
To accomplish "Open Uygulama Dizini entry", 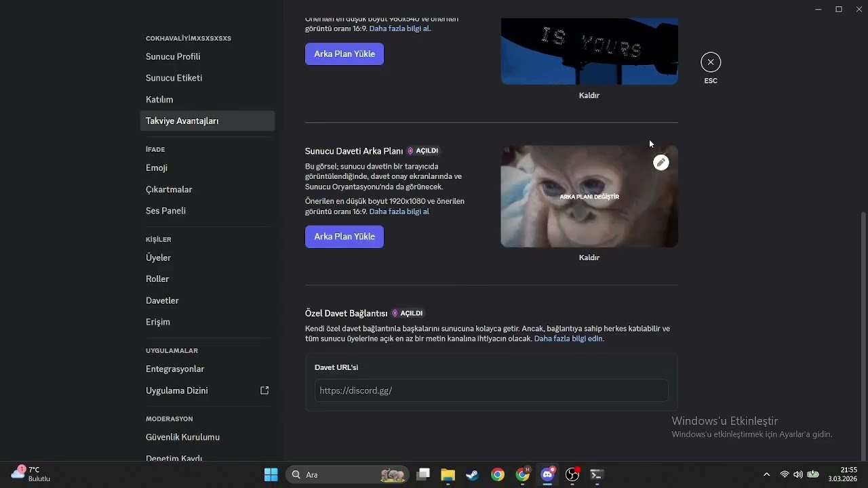I will 208,390.
